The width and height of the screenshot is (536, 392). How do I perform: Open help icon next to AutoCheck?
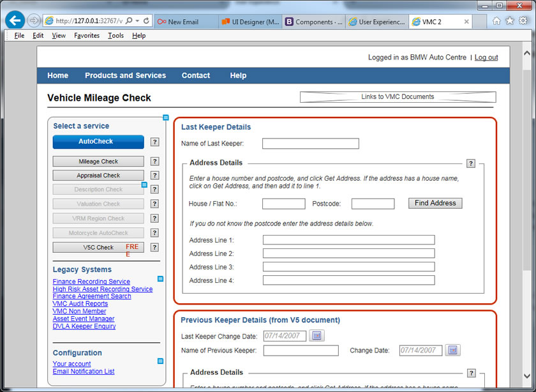point(155,142)
